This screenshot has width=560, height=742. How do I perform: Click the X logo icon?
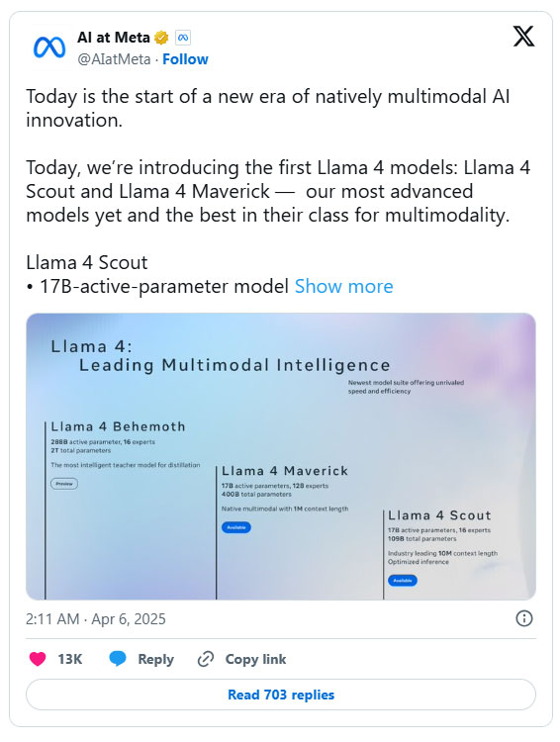(x=523, y=37)
